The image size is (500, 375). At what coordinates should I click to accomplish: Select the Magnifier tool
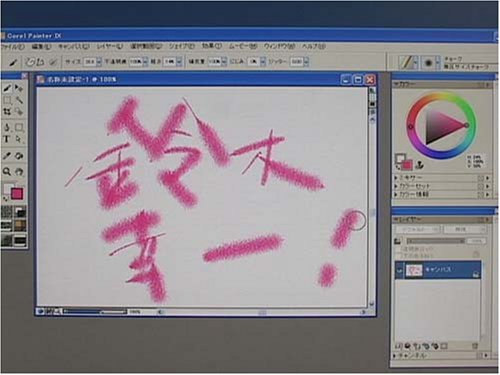[x=7, y=172]
